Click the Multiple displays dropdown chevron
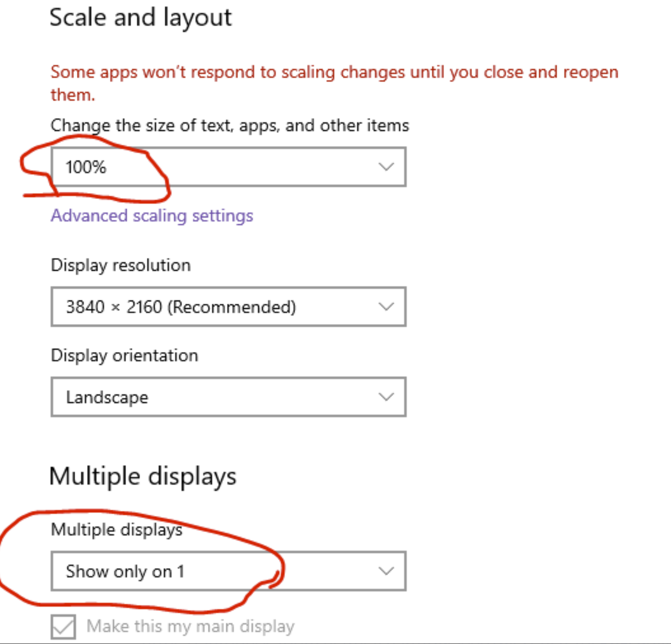Image resolution: width=671 pixels, height=644 pixels. (x=385, y=571)
